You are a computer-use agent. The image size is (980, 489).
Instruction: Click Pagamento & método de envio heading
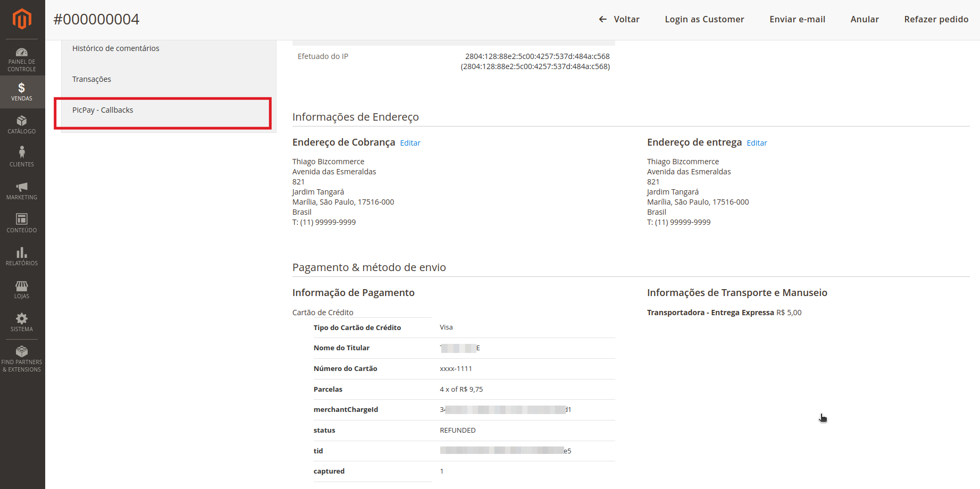coord(369,267)
